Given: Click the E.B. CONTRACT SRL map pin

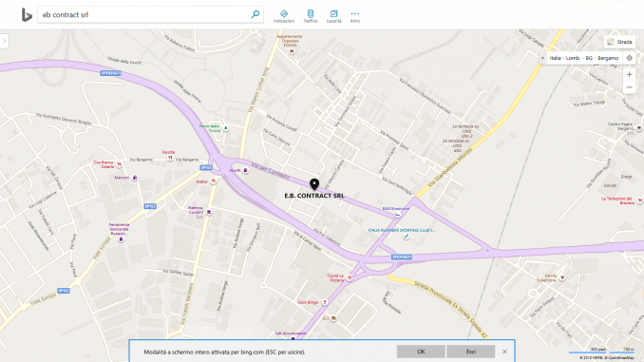Looking at the screenshot, I should coord(314,184).
